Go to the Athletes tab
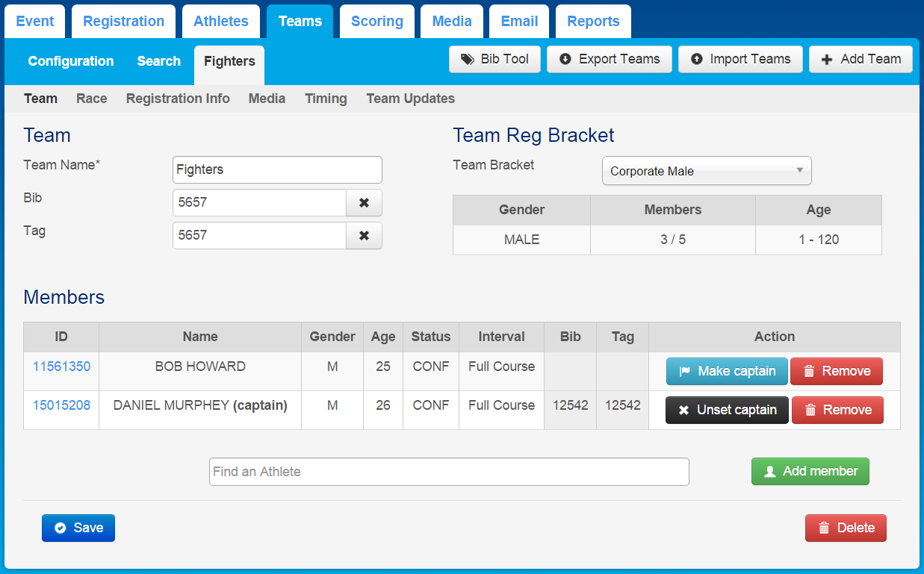924x574 pixels. click(x=221, y=21)
